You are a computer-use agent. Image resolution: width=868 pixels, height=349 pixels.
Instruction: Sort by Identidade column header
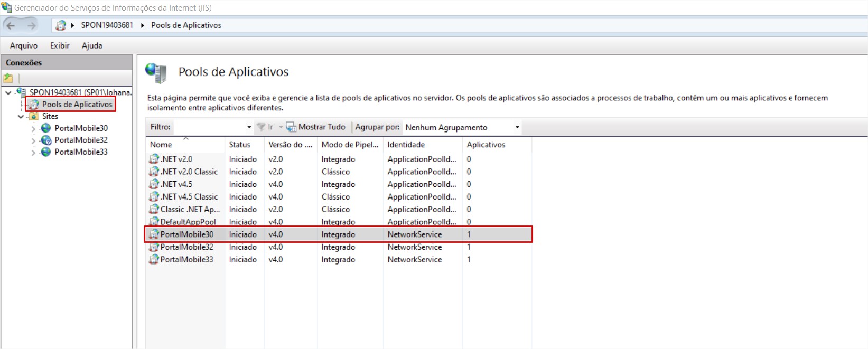(x=423, y=144)
